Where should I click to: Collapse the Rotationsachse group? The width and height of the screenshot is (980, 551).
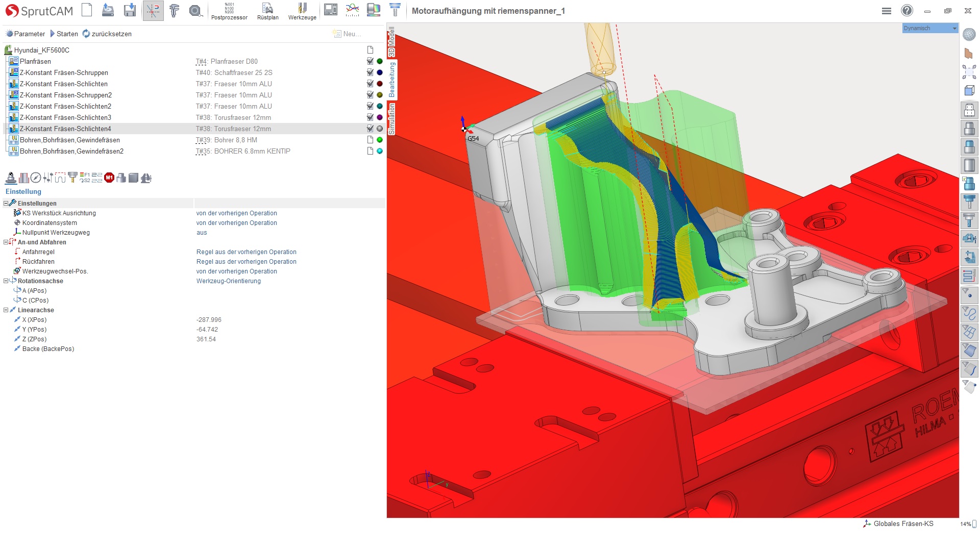click(6, 281)
